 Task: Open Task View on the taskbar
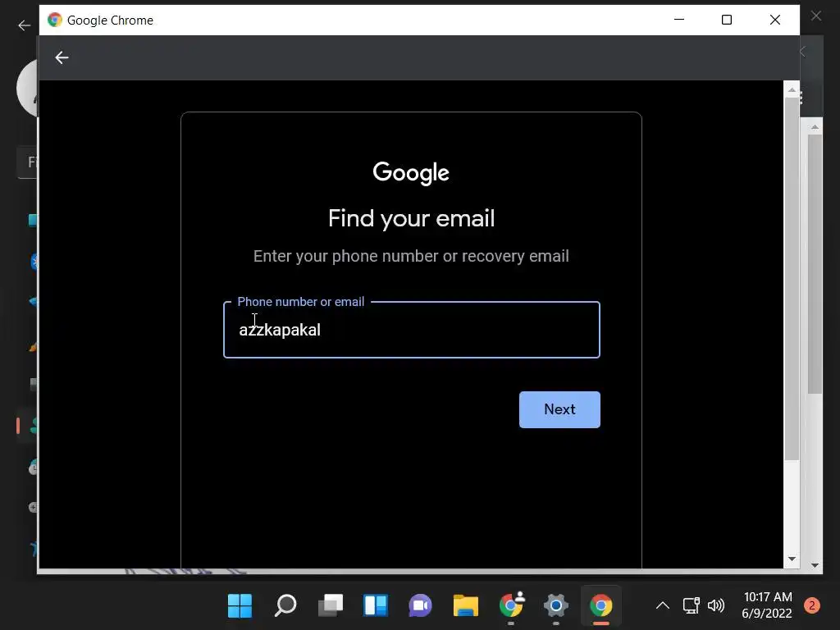[x=331, y=606]
